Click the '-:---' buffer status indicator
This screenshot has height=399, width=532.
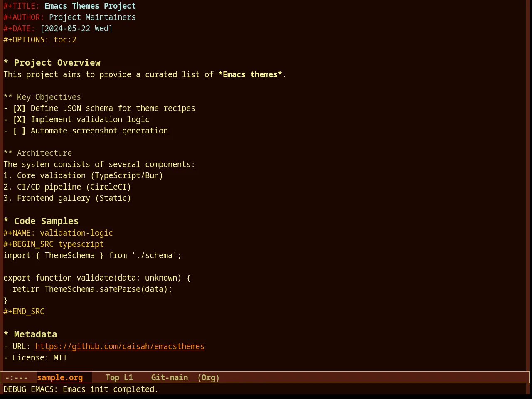point(17,378)
